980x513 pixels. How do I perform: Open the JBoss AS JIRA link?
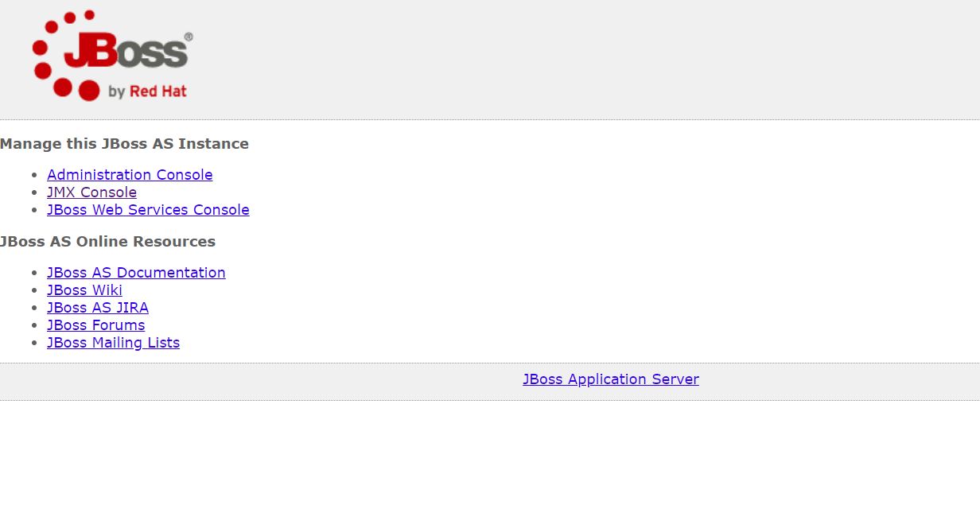[98, 308]
